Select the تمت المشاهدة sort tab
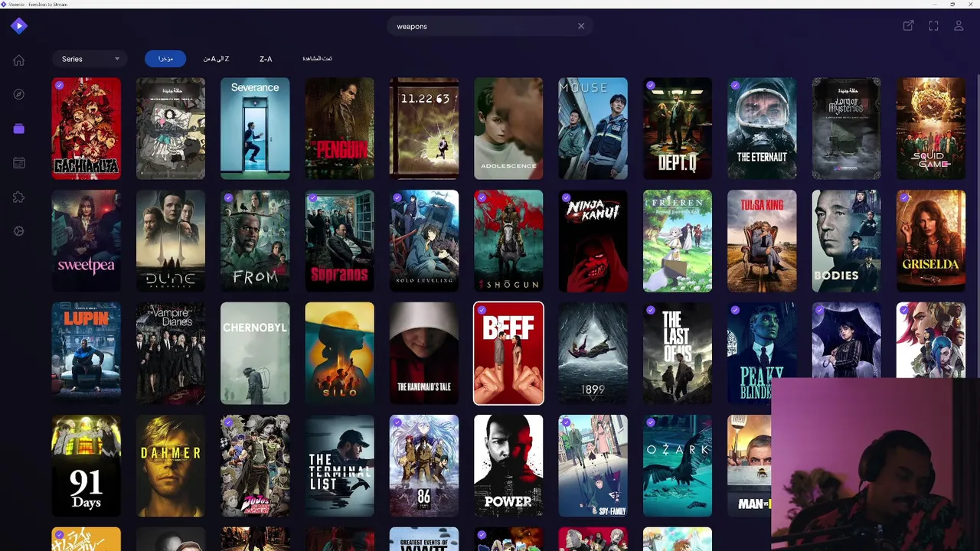 coord(317,59)
